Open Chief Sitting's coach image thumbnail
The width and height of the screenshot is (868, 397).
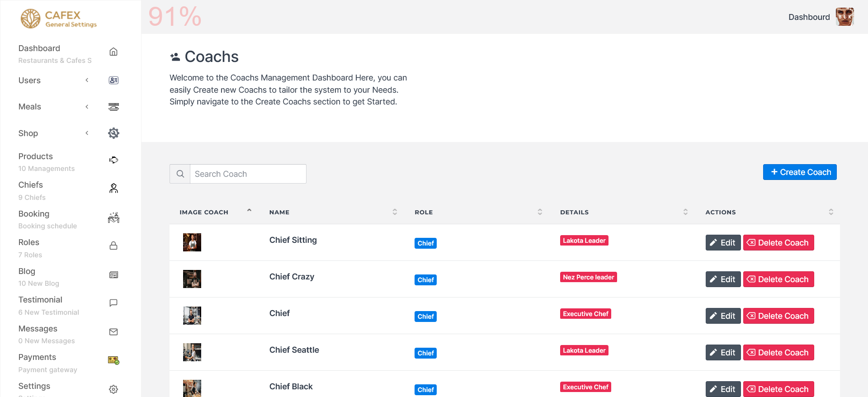point(192,242)
